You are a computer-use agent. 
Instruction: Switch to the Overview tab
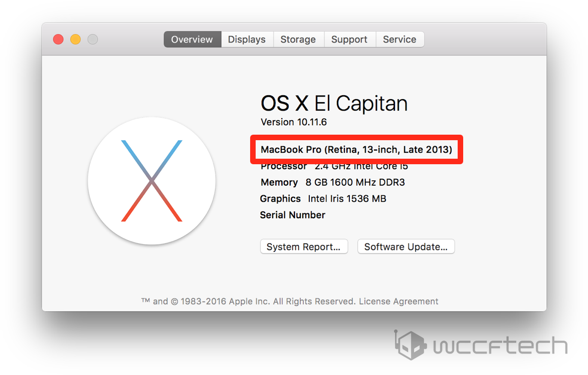coord(192,40)
